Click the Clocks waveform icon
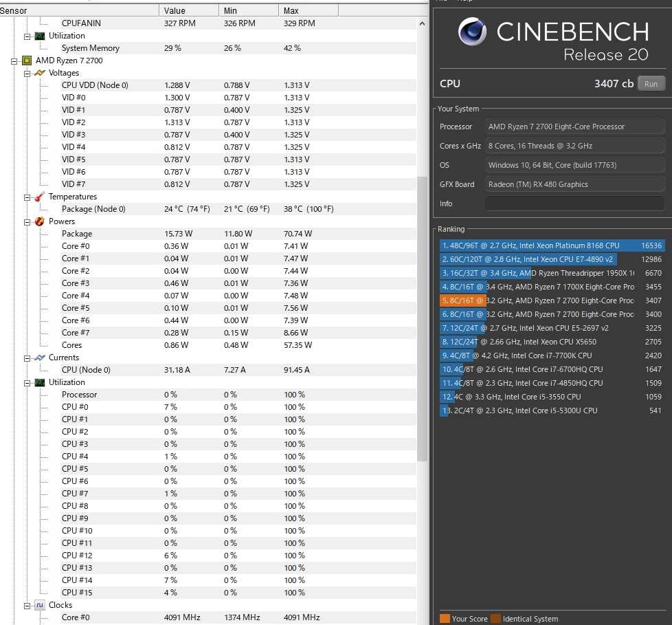Image resolution: width=672 pixels, height=625 pixels. pos(39,605)
